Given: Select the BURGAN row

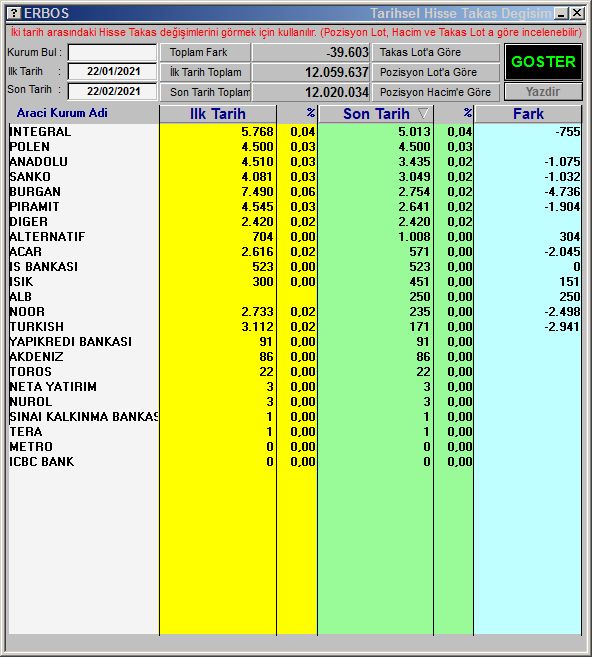Looking at the screenshot, I should coord(295,191).
